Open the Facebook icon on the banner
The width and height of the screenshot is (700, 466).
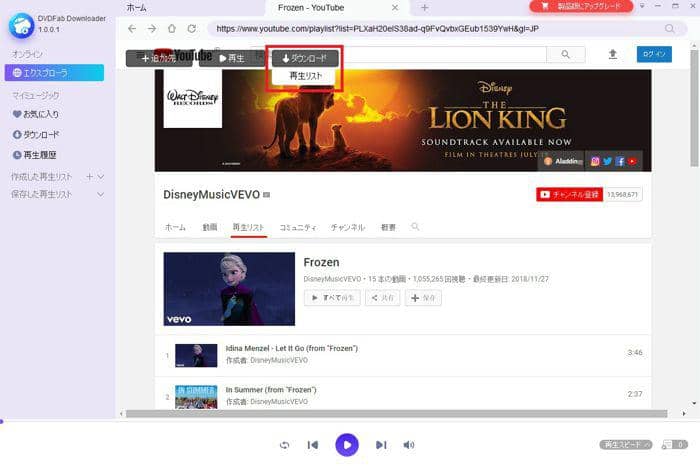point(620,162)
